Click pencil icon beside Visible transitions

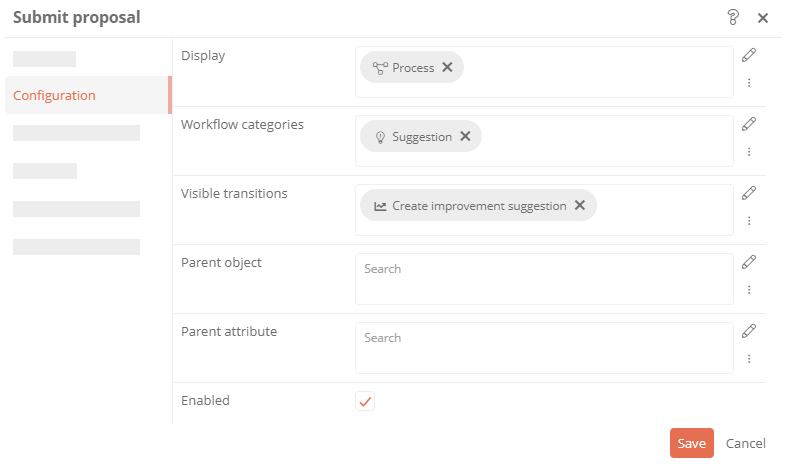click(749, 193)
